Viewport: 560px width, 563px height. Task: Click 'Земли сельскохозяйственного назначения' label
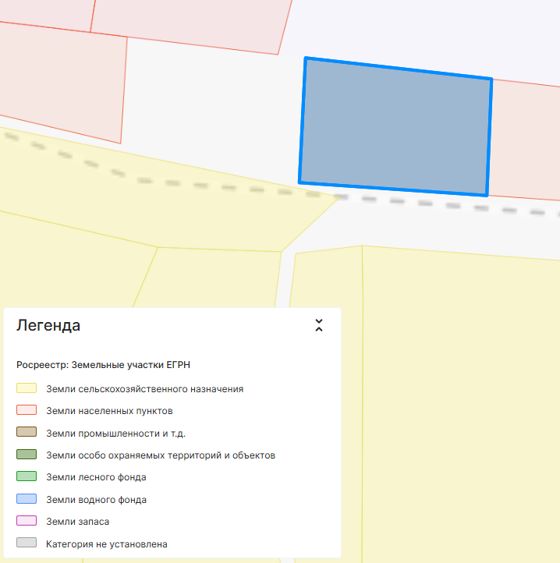coord(145,389)
